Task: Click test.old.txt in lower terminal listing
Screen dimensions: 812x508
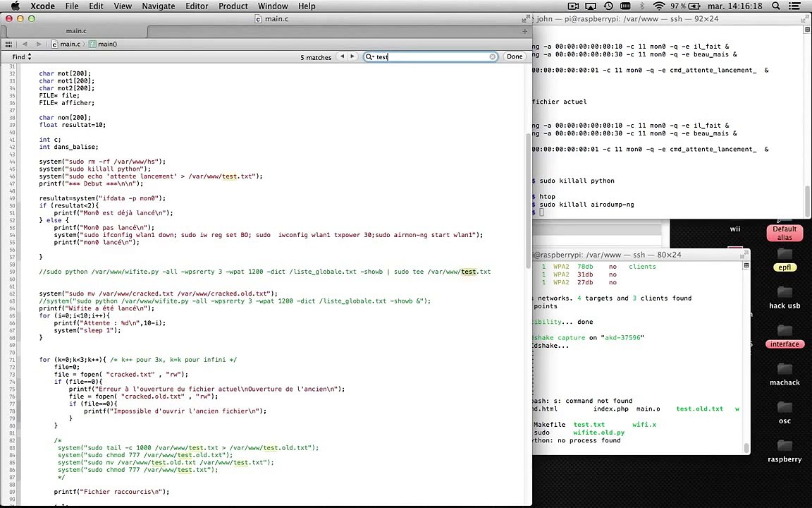Action: coord(699,409)
